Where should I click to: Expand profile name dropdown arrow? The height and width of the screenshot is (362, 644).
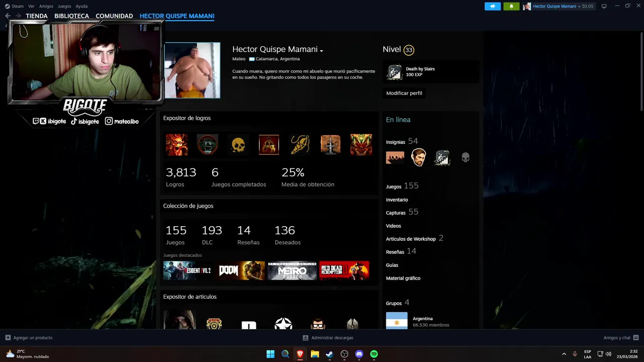[x=321, y=50]
